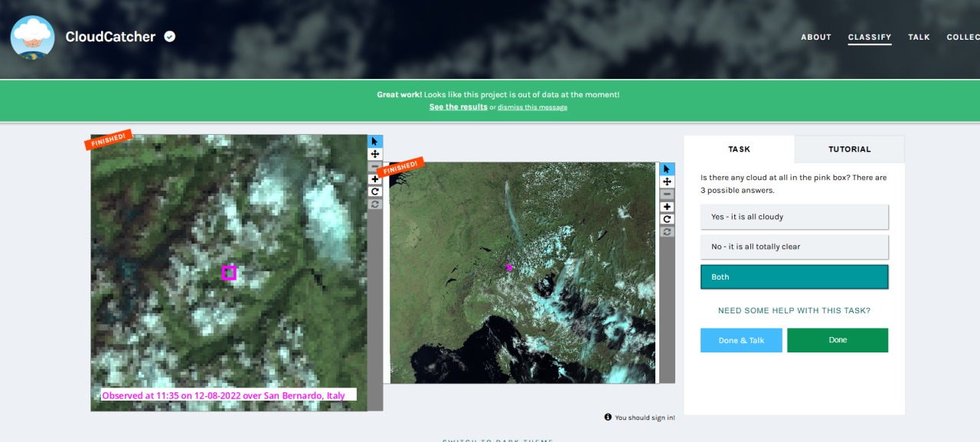The width and height of the screenshot is (980, 442).
Task: Click Observed at 11:35 caption text
Action: [x=224, y=395]
